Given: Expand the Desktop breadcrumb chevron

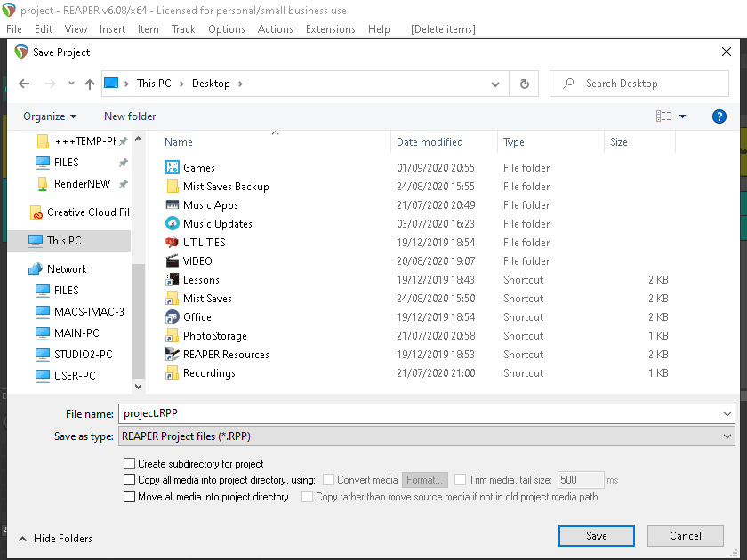Looking at the screenshot, I should point(240,84).
